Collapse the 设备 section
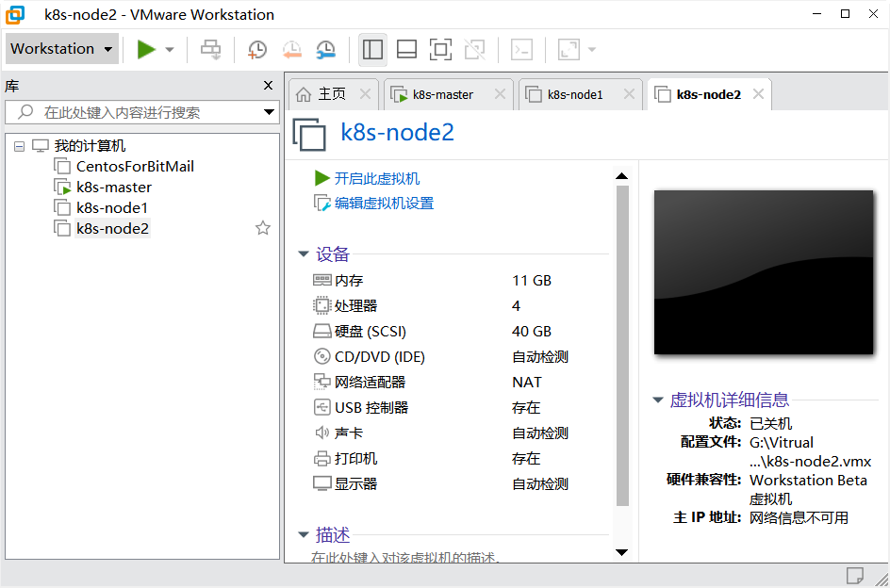 click(305, 254)
